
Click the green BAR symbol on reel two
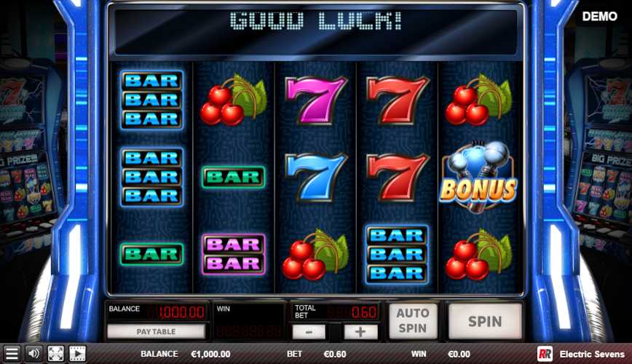click(x=234, y=177)
